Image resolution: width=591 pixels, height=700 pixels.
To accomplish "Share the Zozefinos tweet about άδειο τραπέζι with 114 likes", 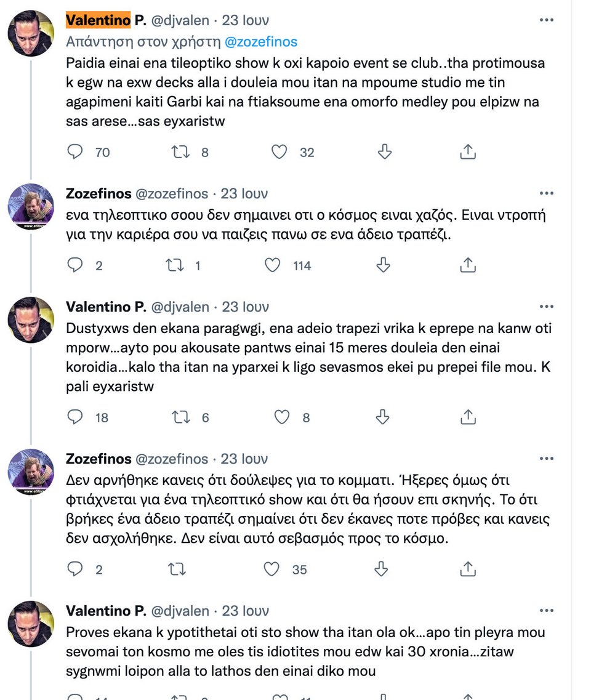I will tap(468, 265).
